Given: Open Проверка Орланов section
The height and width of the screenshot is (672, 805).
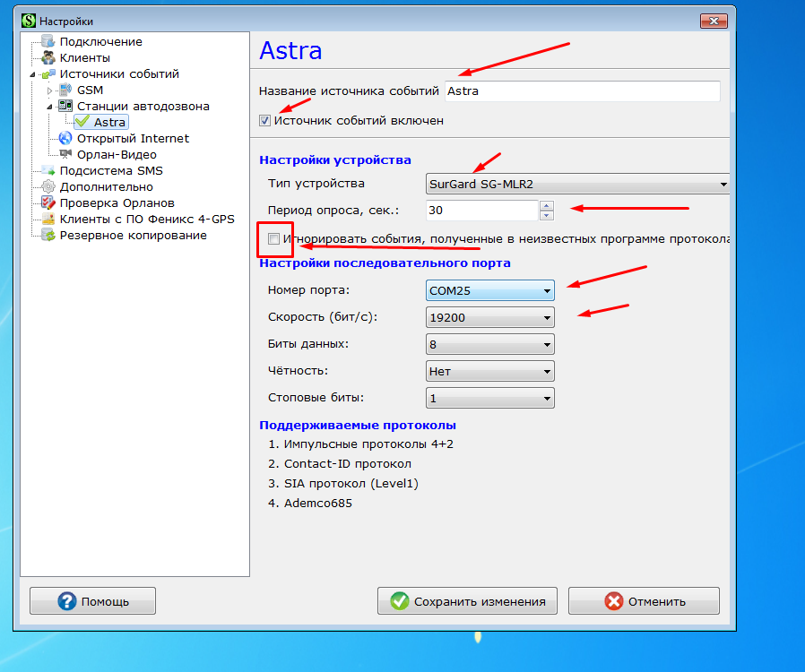Looking at the screenshot, I should point(117,202).
